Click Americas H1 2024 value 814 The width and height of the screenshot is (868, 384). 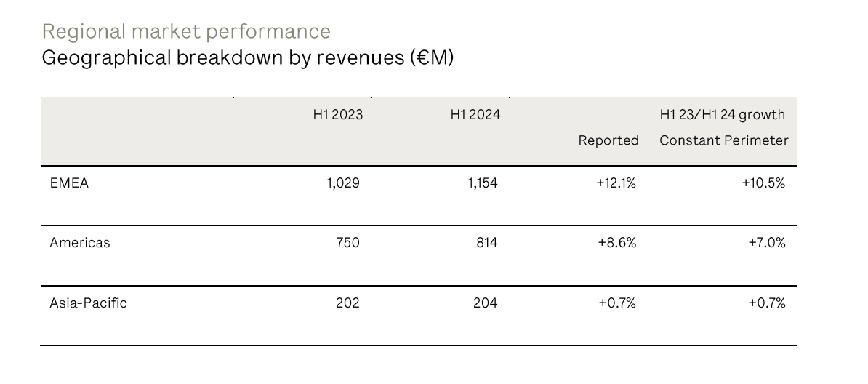(x=486, y=243)
